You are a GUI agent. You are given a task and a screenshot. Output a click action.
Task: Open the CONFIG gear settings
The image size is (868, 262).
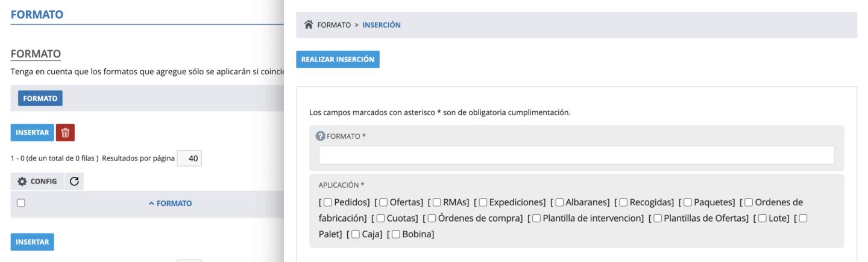coord(37,181)
